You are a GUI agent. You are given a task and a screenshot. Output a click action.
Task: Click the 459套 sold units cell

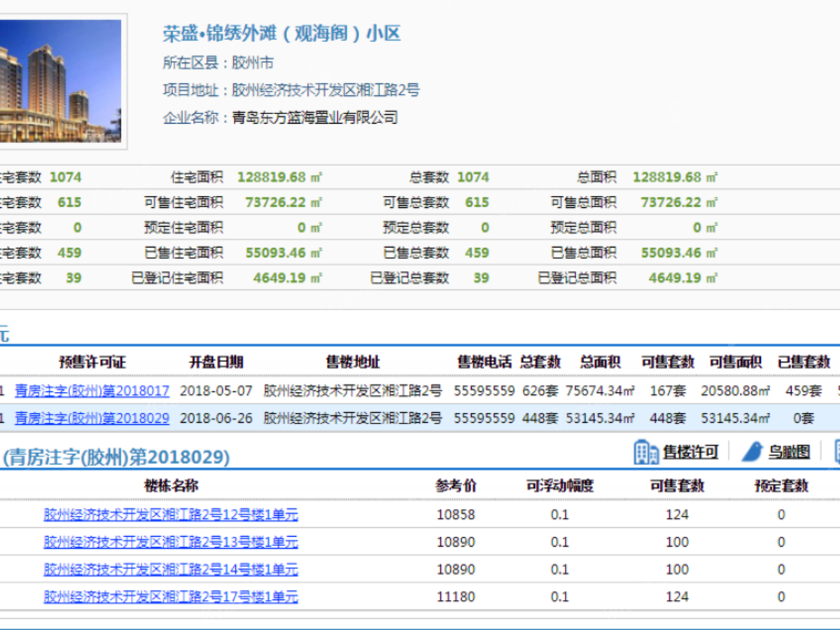(804, 391)
